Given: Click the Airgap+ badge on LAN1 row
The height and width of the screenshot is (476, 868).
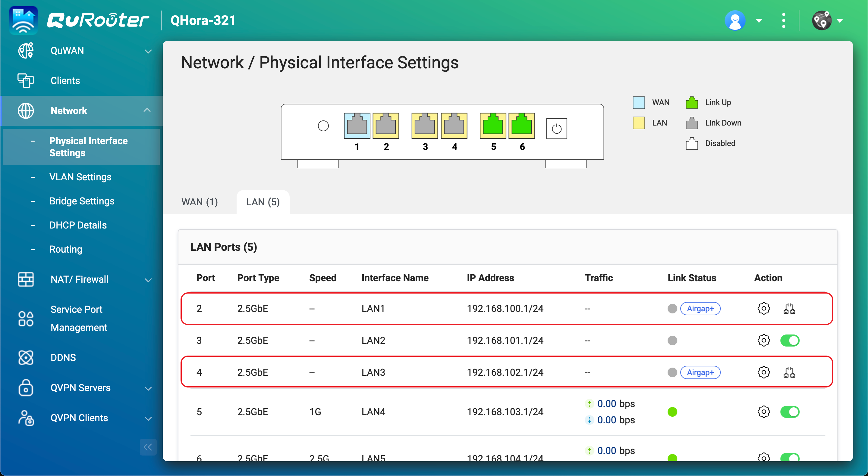Looking at the screenshot, I should 700,308.
